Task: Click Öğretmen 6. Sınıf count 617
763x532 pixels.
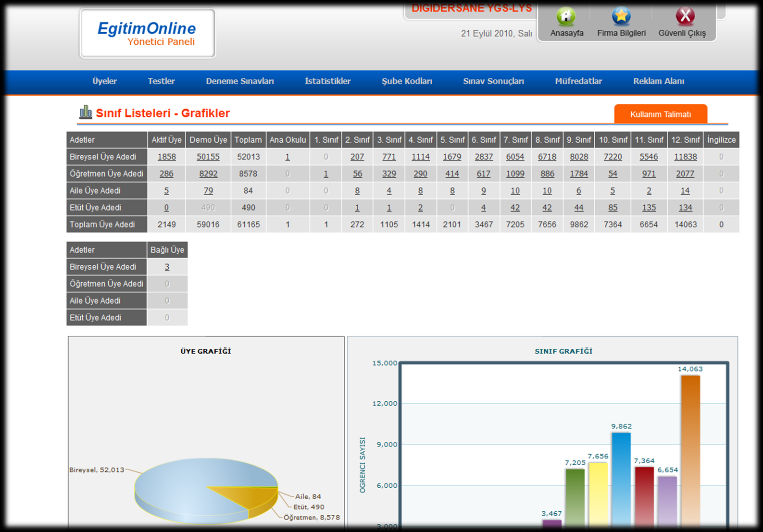Action: coord(484,173)
